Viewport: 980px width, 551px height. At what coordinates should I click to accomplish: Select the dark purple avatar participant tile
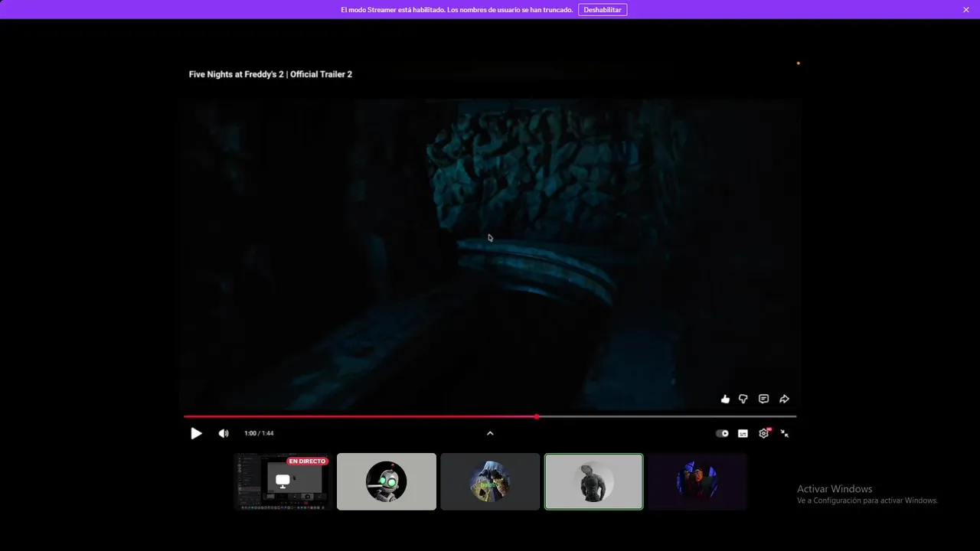[x=697, y=481]
